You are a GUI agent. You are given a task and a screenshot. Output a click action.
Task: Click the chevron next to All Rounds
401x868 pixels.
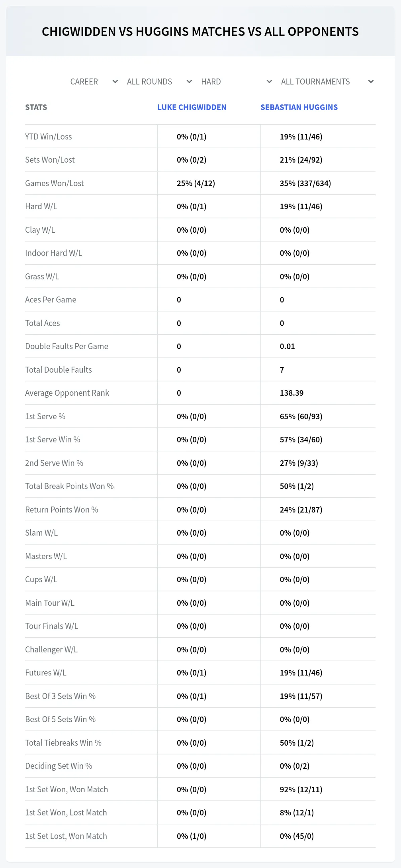[189, 82]
